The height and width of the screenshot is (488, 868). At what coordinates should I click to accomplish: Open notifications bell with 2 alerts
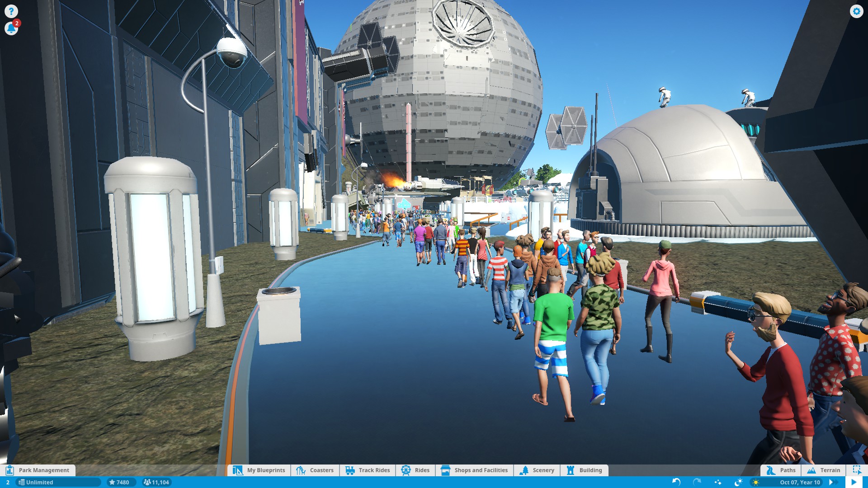[11, 28]
